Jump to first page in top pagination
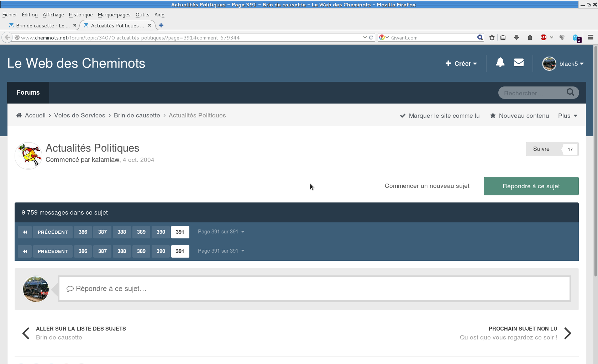The width and height of the screenshot is (598, 364). coord(25,232)
